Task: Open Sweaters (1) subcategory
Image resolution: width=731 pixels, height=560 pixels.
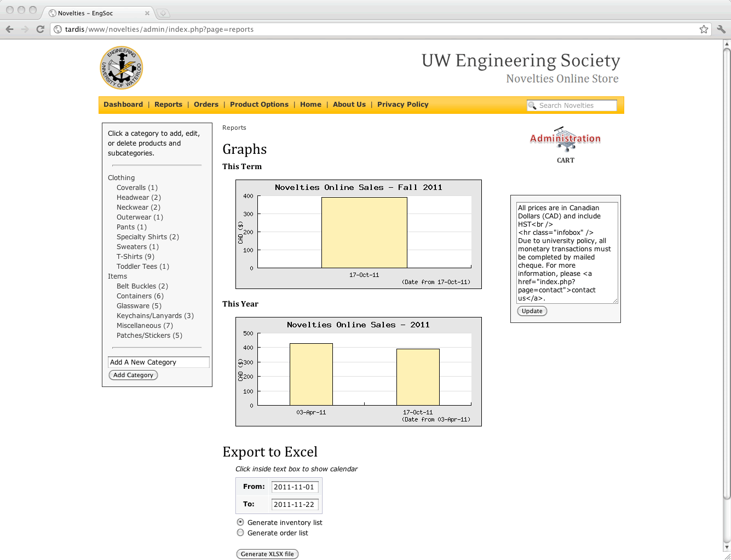Action: pyautogui.click(x=137, y=247)
